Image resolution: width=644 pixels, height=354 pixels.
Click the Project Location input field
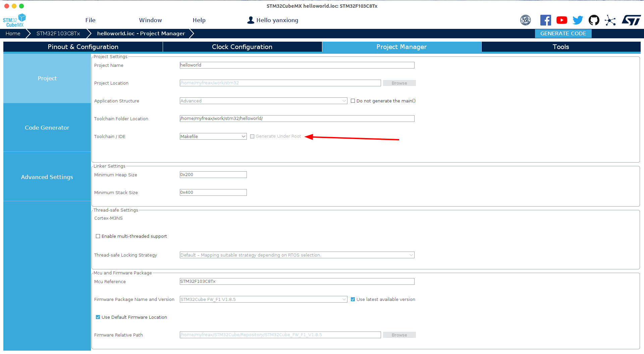pos(280,83)
